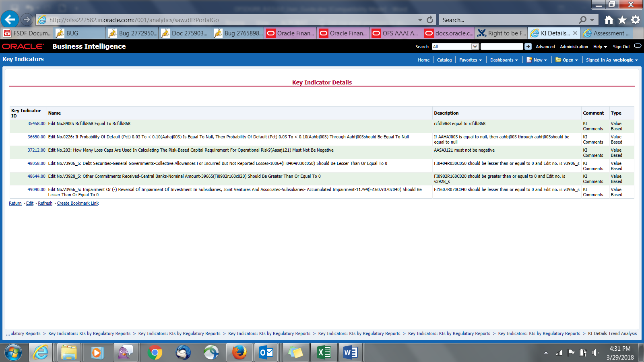The height and width of the screenshot is (362, 644).
Task: Go back with the browser back arrow
Action: (10, 19)
